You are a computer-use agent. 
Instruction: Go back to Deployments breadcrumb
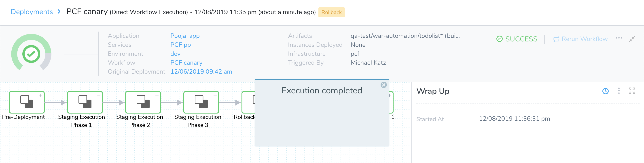pyautogui.click(x=32, y=12)
